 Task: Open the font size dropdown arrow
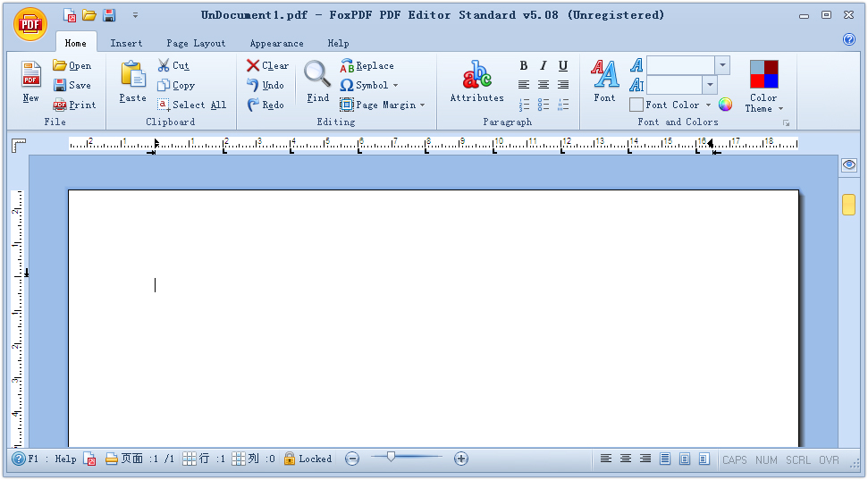[710, 85]
